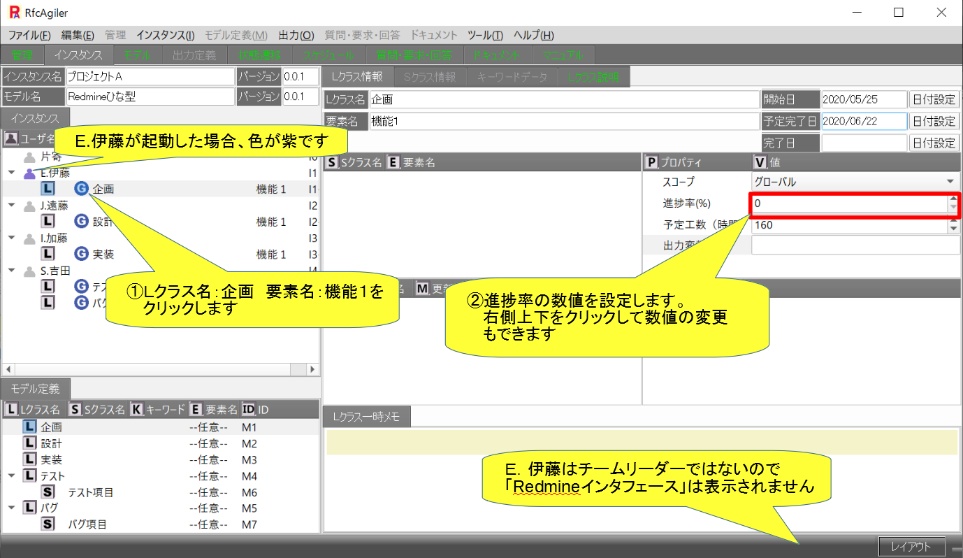This screenshot has width=963, height=558.
Task: Collapse the S.吉田 tree node
Action: point(12,270)
